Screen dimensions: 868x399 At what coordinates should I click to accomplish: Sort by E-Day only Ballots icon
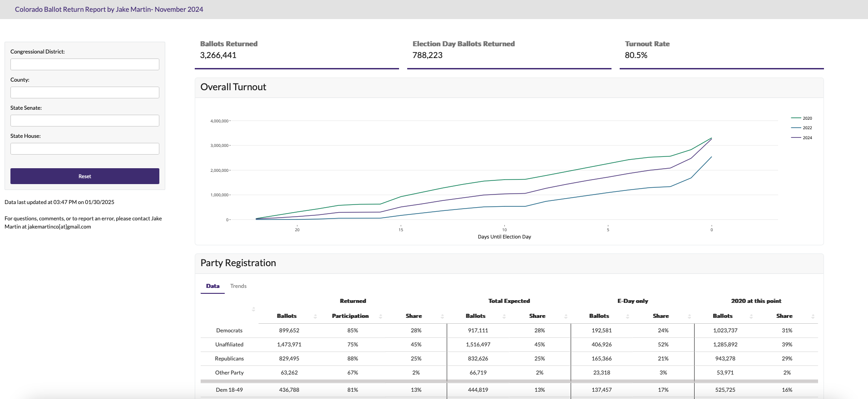627,316
